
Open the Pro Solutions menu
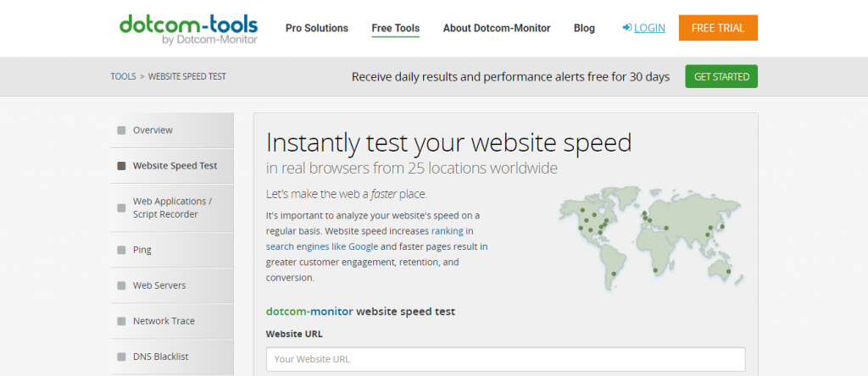pos(316,28)
